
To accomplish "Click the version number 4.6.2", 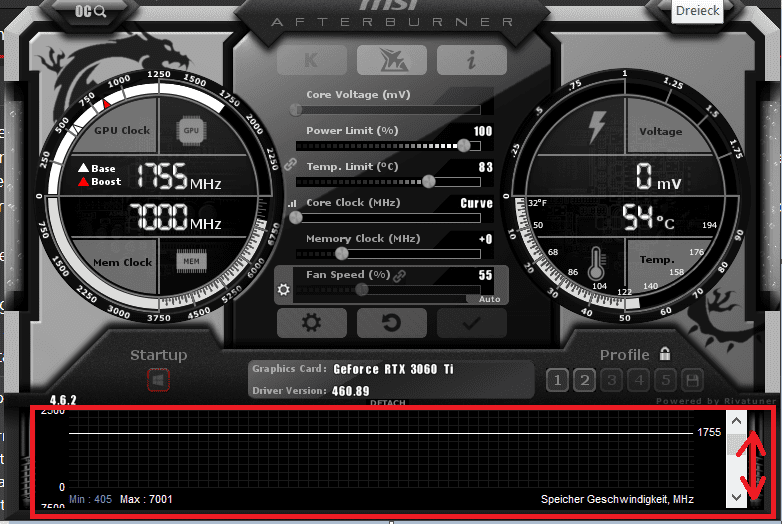I will click(x=63, y=400).
